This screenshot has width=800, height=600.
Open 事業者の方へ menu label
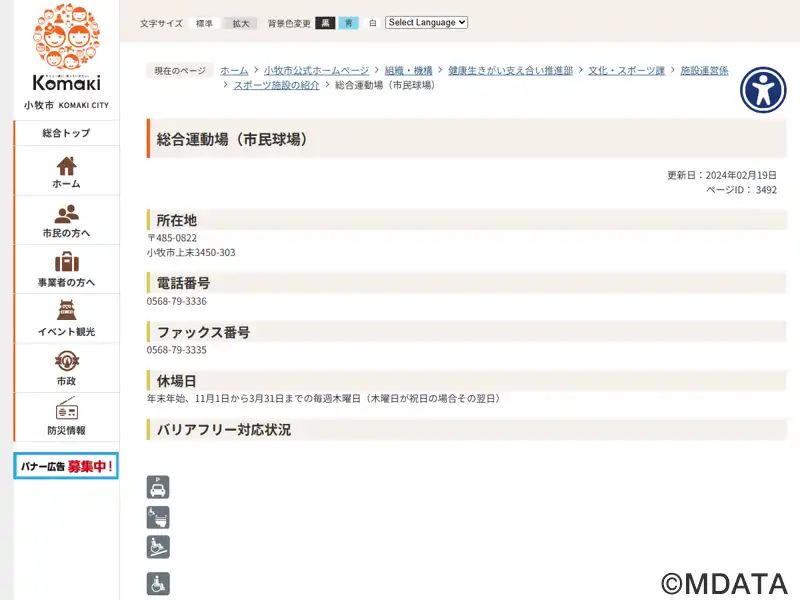click(66, 282)
